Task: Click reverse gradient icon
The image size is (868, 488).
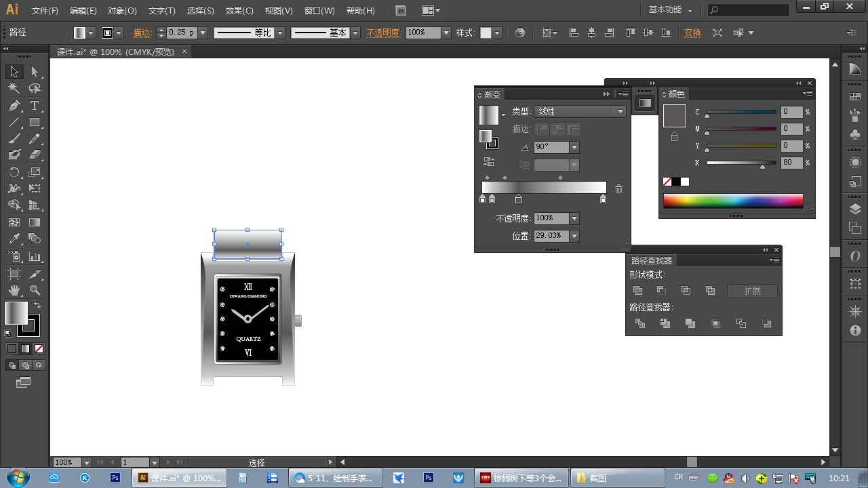Action: (488, 162)
